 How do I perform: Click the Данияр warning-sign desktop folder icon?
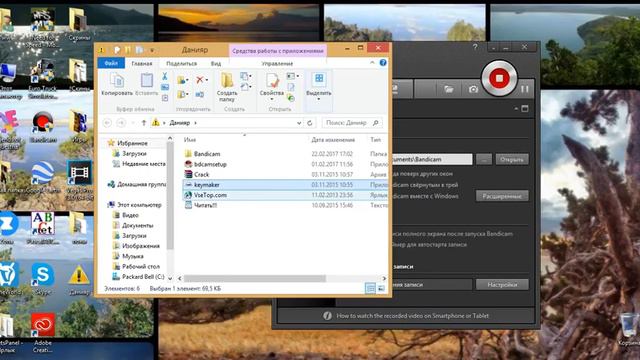(79, 276)
